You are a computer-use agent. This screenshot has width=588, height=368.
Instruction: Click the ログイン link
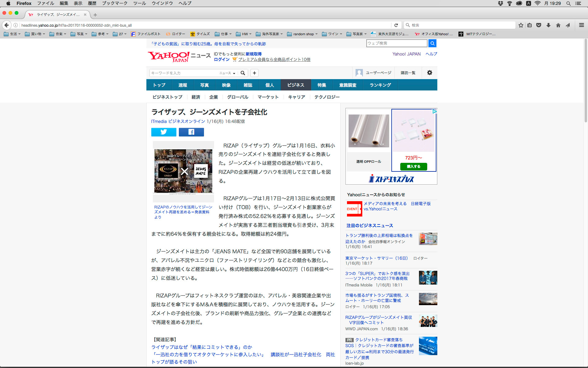pos(221,59)
